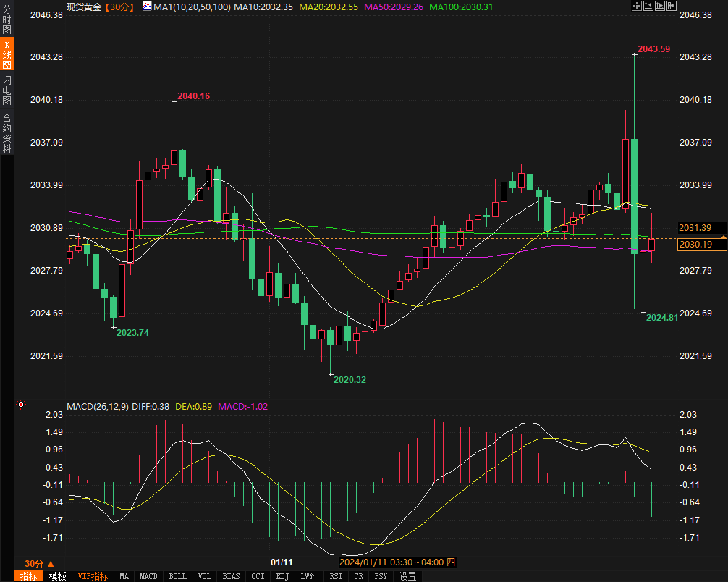Click the crosshair icon in top-right toolbar
Image resolution: width=728 pixels, height=582 pixels.
[637, 7]
